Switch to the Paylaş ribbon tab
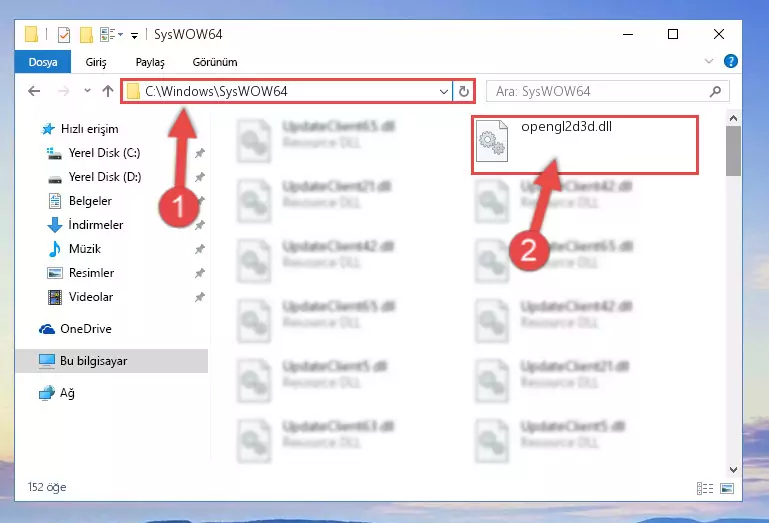Image resolution: width=769 pixels, height=523 pixels. tap(150, 62)
